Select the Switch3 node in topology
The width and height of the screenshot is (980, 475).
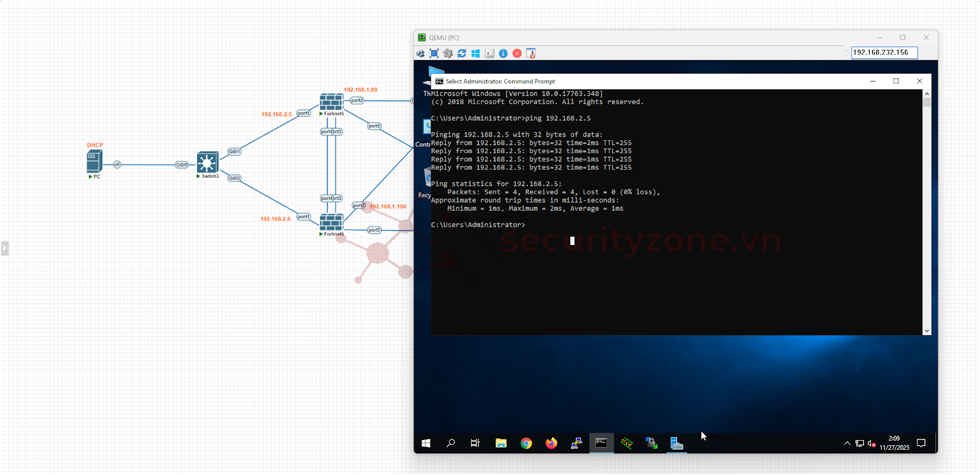pyautogui.click(x=208, y=162)
